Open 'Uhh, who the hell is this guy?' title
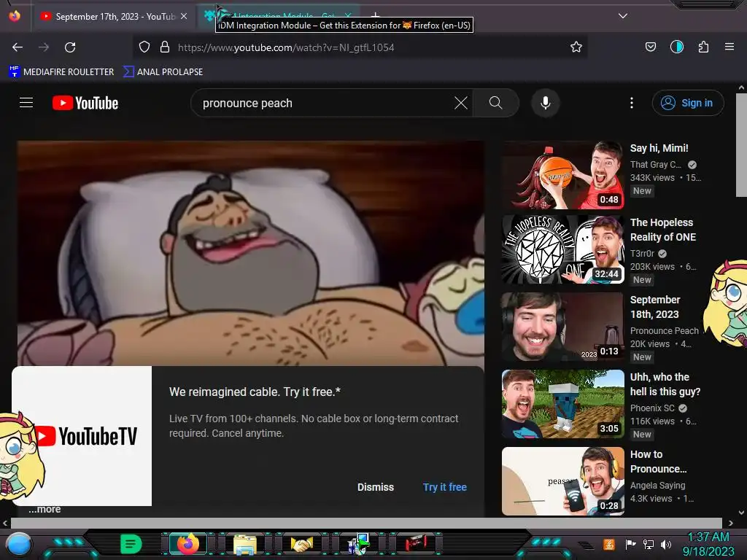Image resolution: width=747 pixels, height=560 pixels. click(x=665, y=384)
